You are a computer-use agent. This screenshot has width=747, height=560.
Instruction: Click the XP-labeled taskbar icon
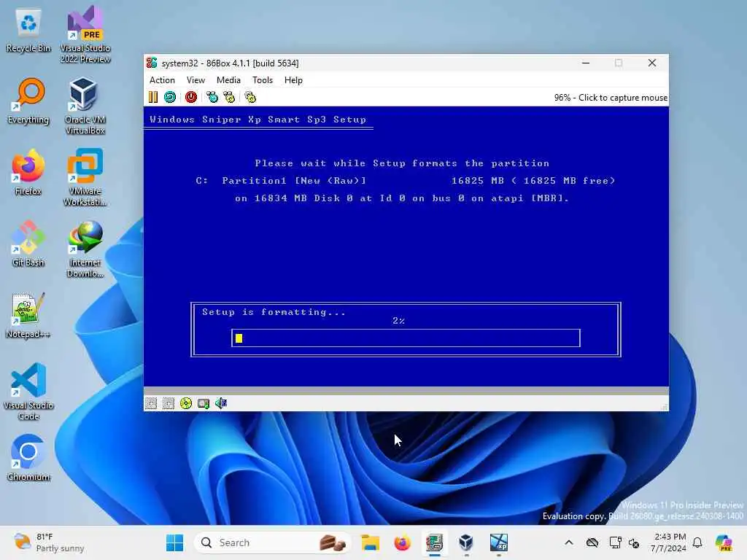(x=499, y=542)
